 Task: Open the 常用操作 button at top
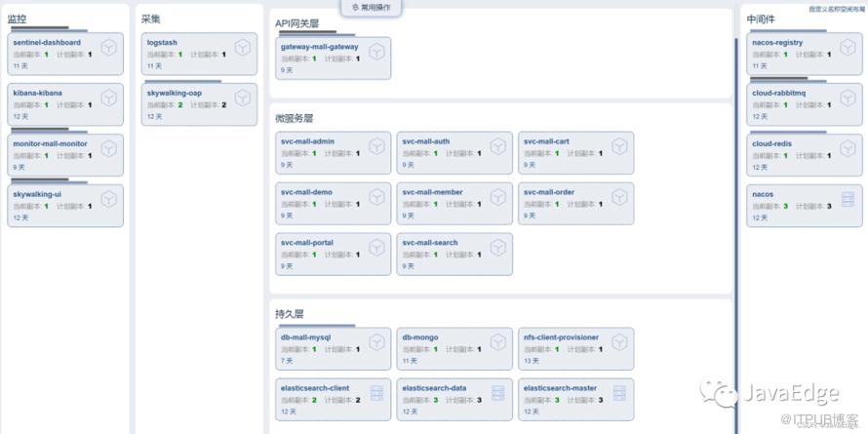click(371, 8)
